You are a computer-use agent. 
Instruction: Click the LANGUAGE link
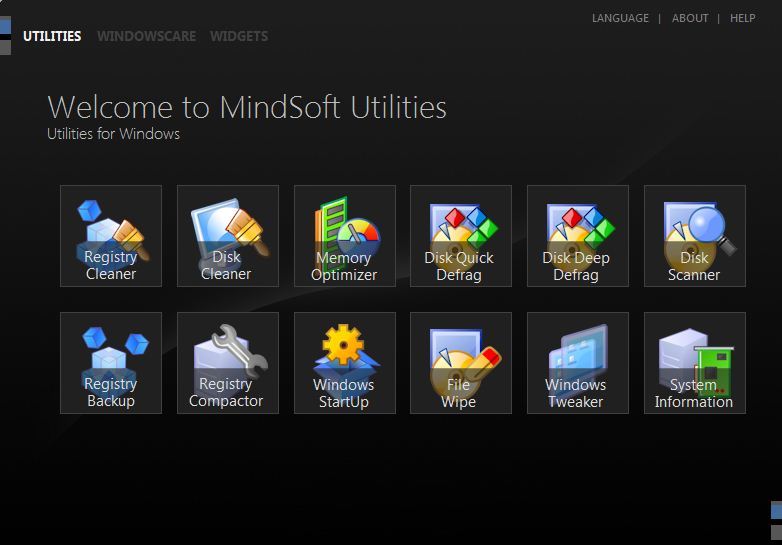click(620, 18)
